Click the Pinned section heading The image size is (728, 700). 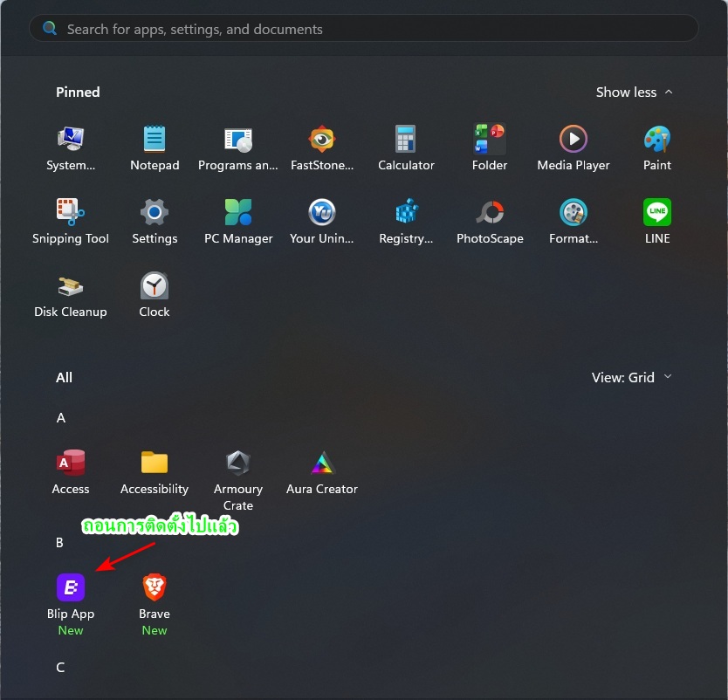pos(78,92)
